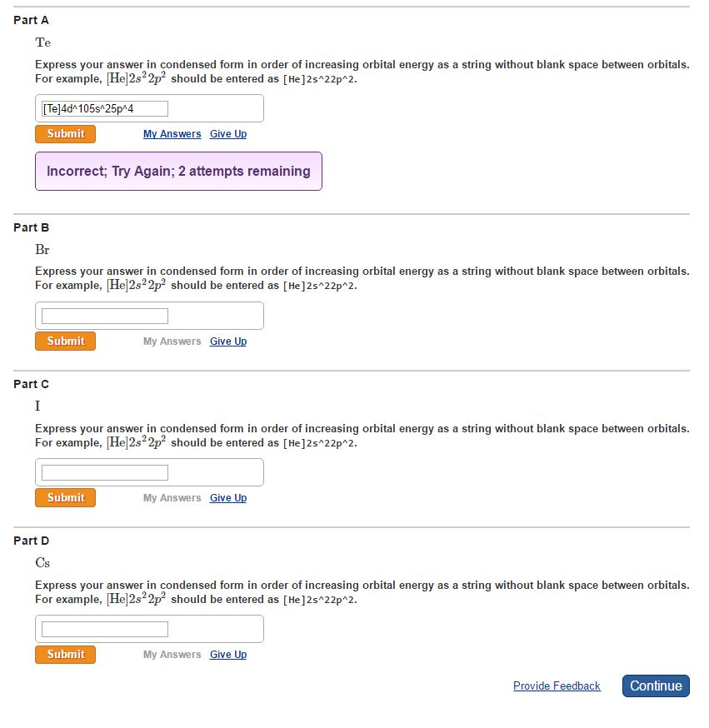Click Give Up for Part A
The height and width of the screenshot is (728, 709).
coord(227,134)
